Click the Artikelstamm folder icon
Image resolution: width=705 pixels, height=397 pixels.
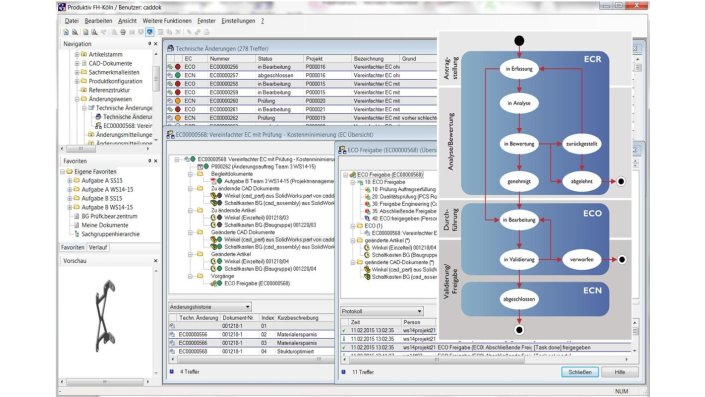[x=84, y=54]
